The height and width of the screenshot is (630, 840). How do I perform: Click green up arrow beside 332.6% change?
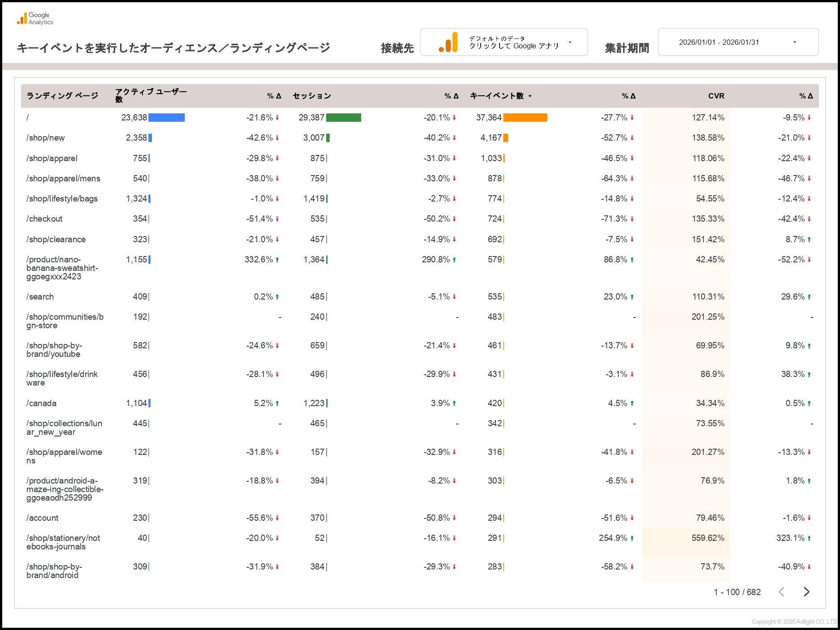coord(277,260)
